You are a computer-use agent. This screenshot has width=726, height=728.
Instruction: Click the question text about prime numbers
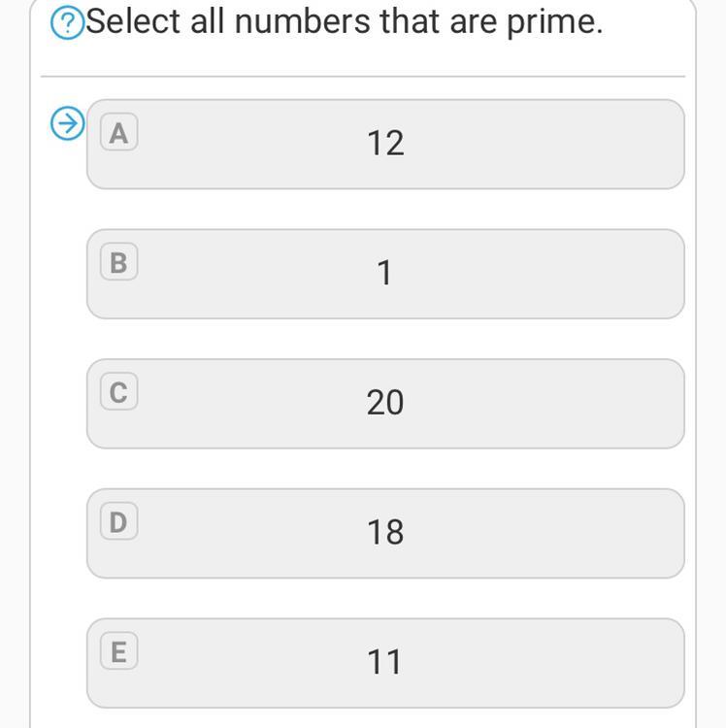345,22
